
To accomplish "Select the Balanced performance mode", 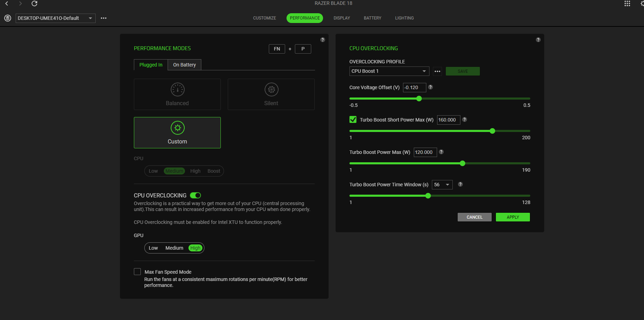I will point(177,94).
